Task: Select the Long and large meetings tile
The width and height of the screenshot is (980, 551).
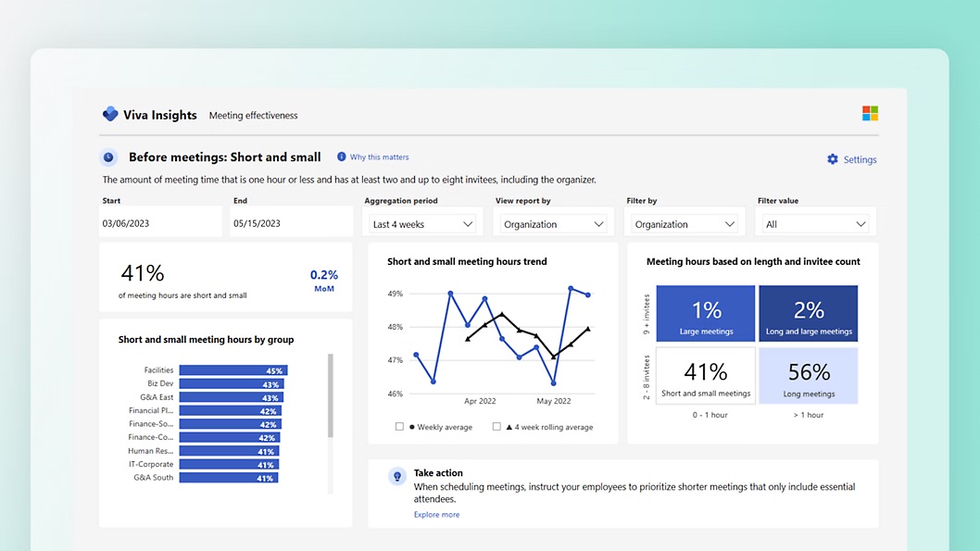Action: (809, 314)
